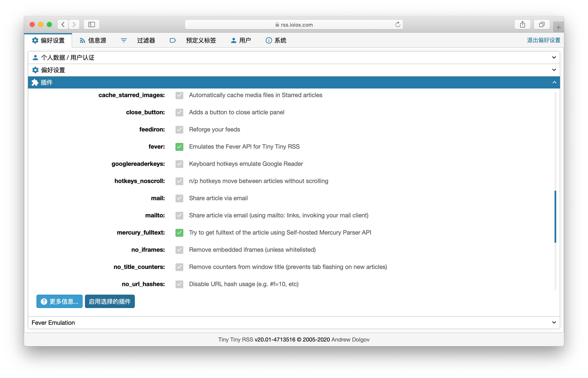The height and width of the screenshot is (378, 588).
Task: Click 'Adds a button to close article panel'
Action: 237,112
